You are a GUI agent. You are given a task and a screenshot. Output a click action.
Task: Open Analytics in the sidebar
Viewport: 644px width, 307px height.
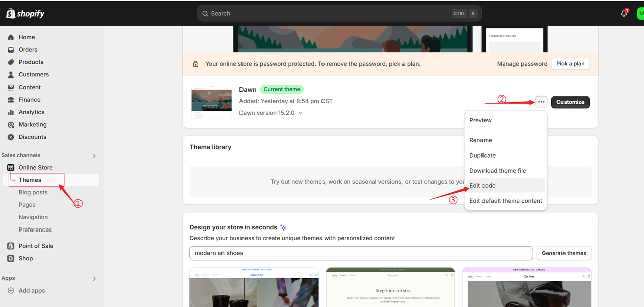[x=31, y=112]
